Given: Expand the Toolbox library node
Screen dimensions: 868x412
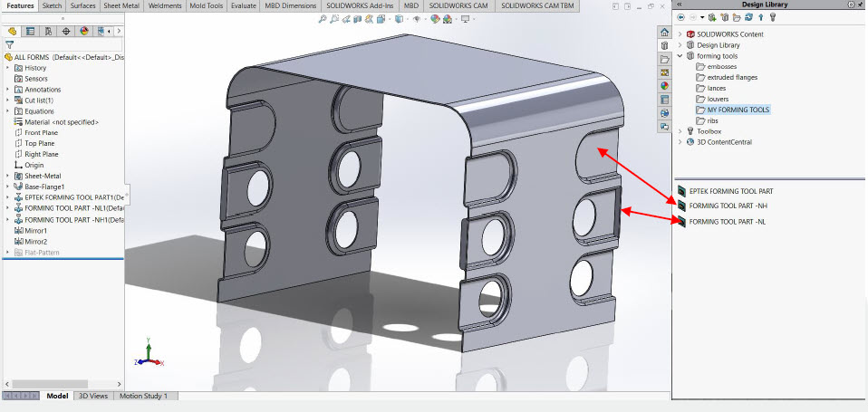Looking at the screenshot, I should point(680,131).
